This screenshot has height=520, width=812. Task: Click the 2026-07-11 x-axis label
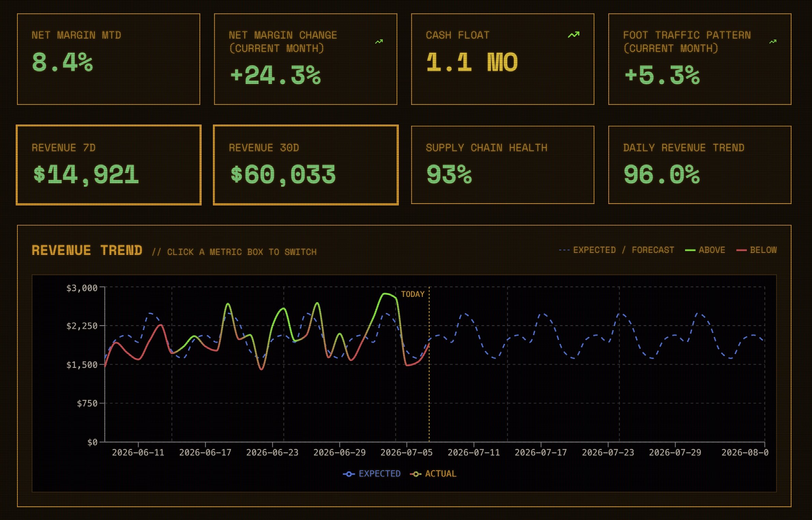coord(474,452)
